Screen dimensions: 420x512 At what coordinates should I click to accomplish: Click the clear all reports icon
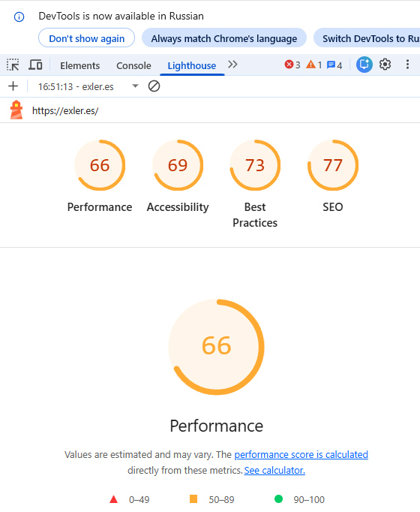pos(154,86)
